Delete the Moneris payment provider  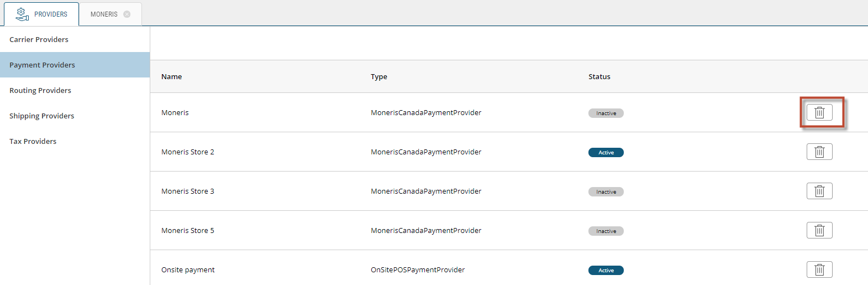pyautogui.click(x=819, y=112)
